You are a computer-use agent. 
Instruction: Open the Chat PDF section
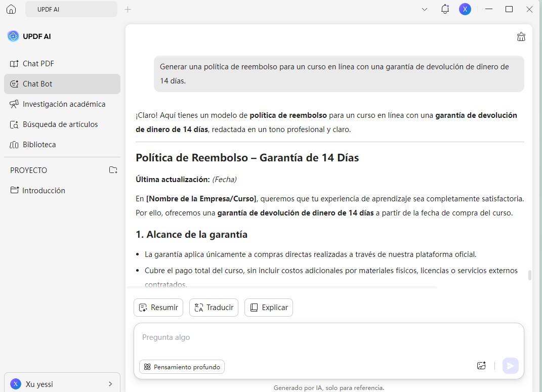[x=38, y=64]
